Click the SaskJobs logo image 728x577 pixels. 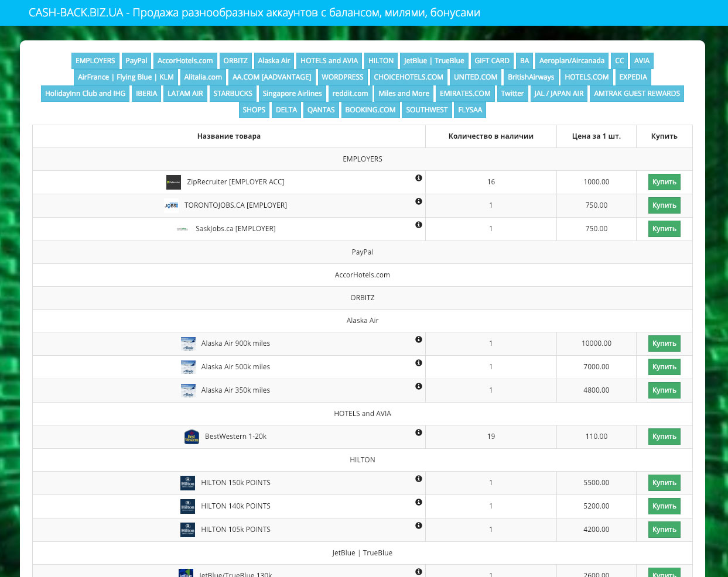183,229
